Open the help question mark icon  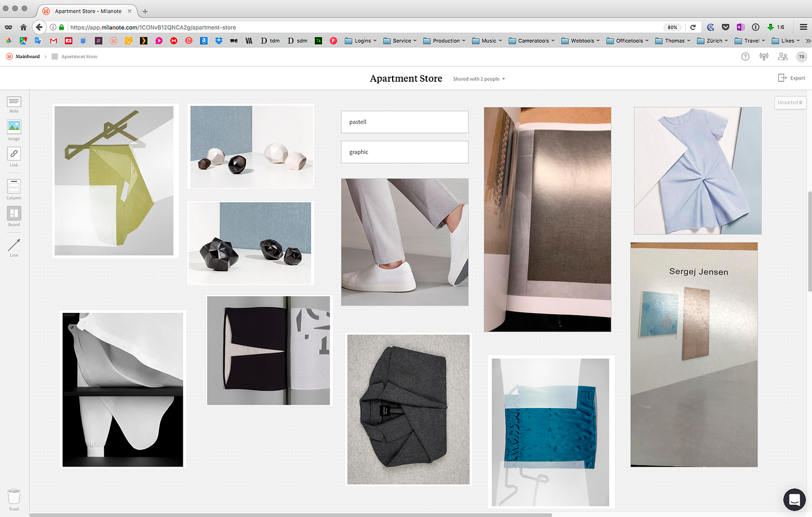click(745, 57)
